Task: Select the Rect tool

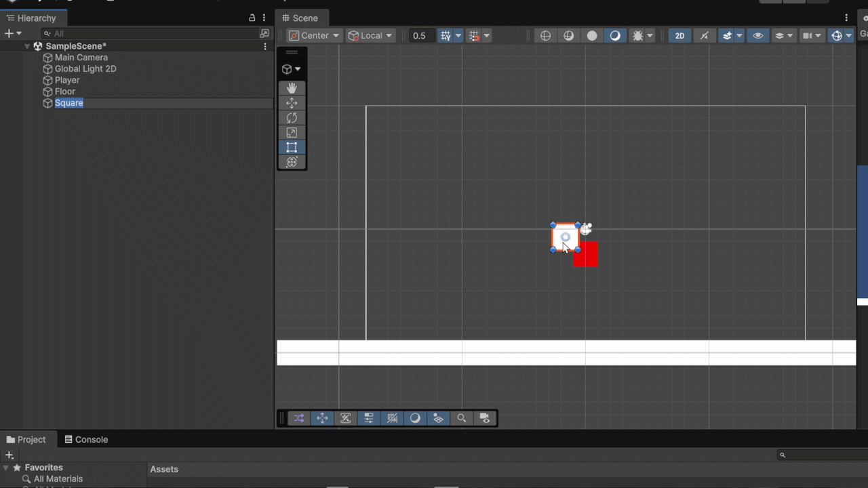Action: [x=292, y=147]
